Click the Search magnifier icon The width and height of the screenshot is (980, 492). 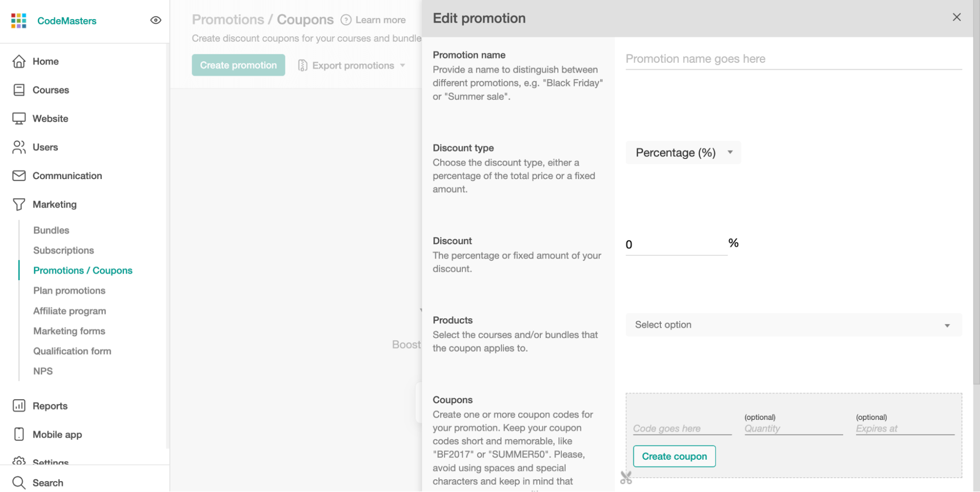[x=19, y=483]
